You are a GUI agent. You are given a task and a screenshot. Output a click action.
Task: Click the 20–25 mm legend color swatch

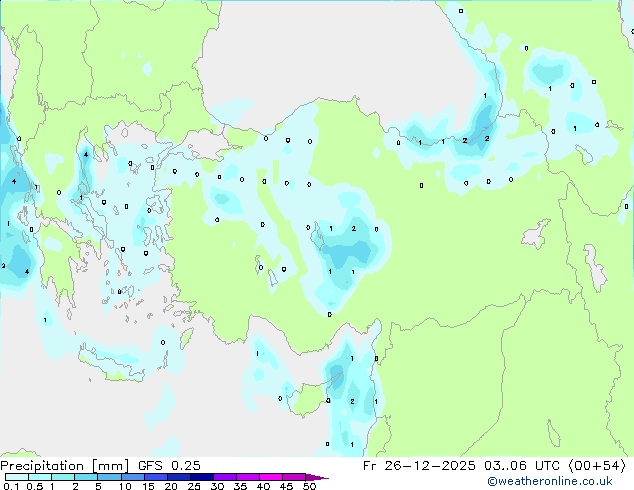pos(178,477)
